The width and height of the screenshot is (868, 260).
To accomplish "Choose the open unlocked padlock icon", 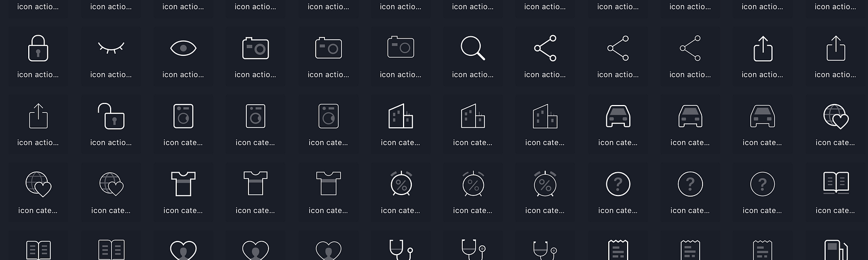I will point(111,116).
